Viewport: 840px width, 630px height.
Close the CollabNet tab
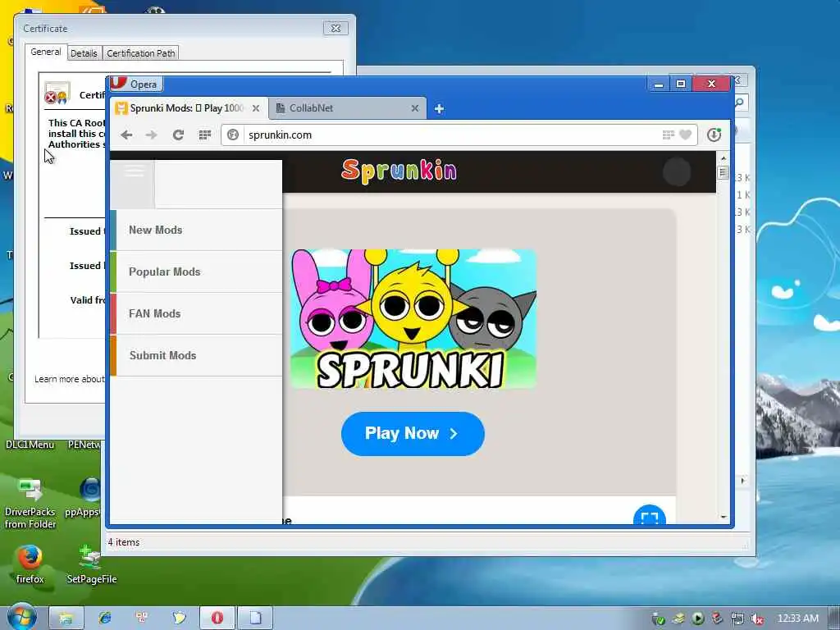point(414,108)
